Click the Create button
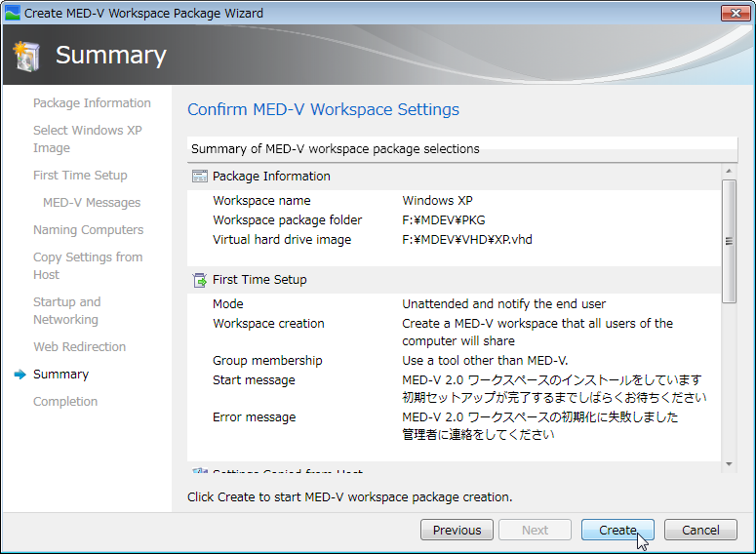The width and height of the screenshot is (756, 554). [x=617, y=530]
